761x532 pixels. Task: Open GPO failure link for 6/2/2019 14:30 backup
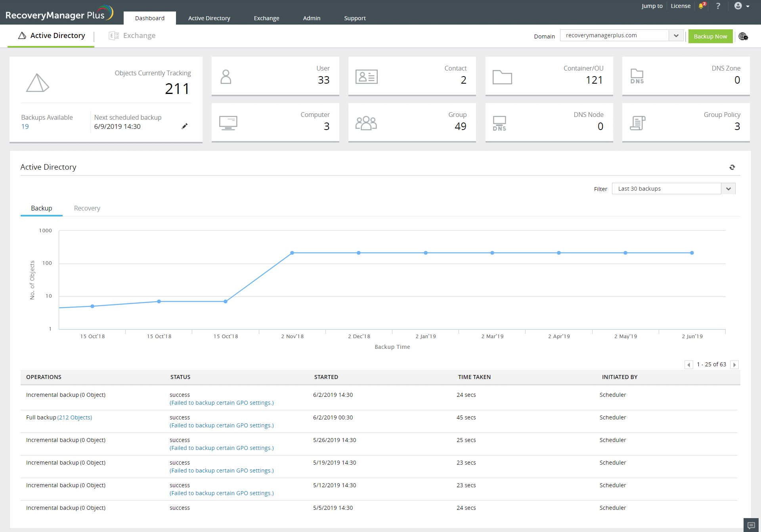[222, 403]
